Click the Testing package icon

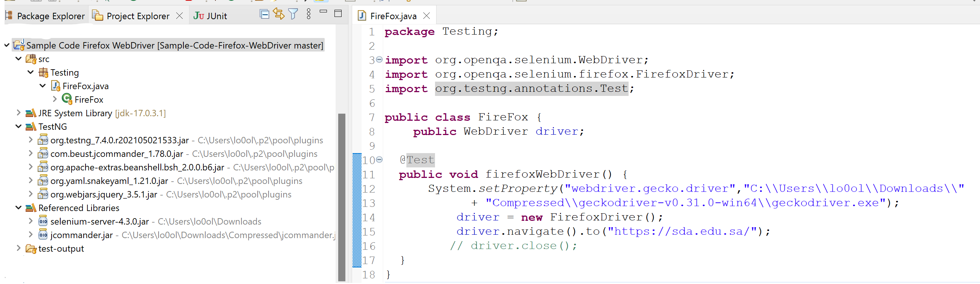click(43, 72)
